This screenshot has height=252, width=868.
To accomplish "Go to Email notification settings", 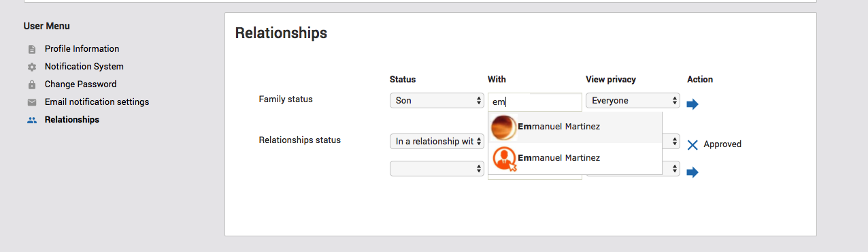I will (x=97, y=102).
